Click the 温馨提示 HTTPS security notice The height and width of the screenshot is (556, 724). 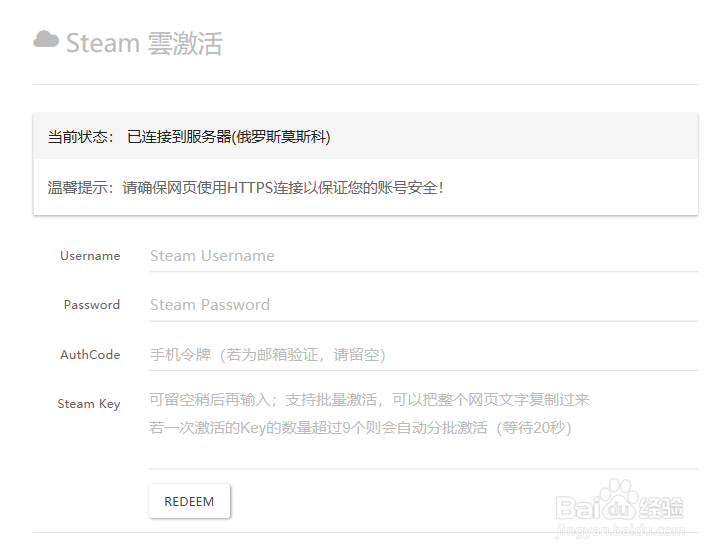coord(246,188)
